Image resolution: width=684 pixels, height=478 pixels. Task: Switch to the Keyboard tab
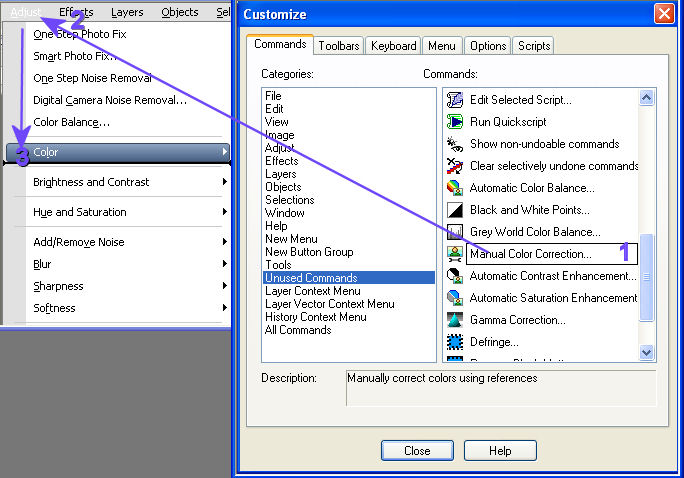(x=393, y=46)
